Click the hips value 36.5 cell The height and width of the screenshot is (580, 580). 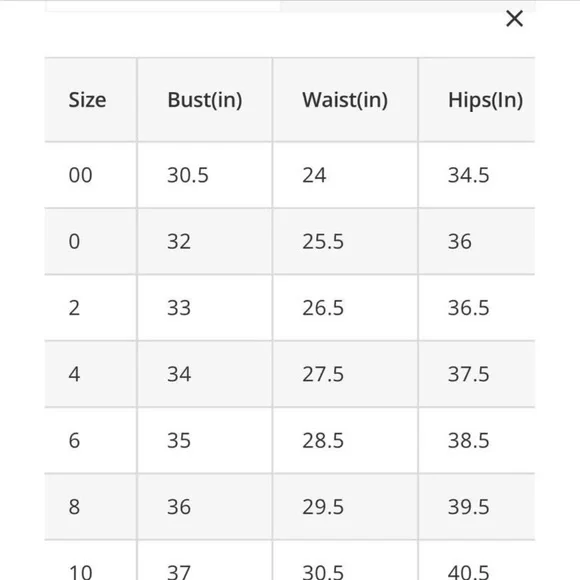477,308
